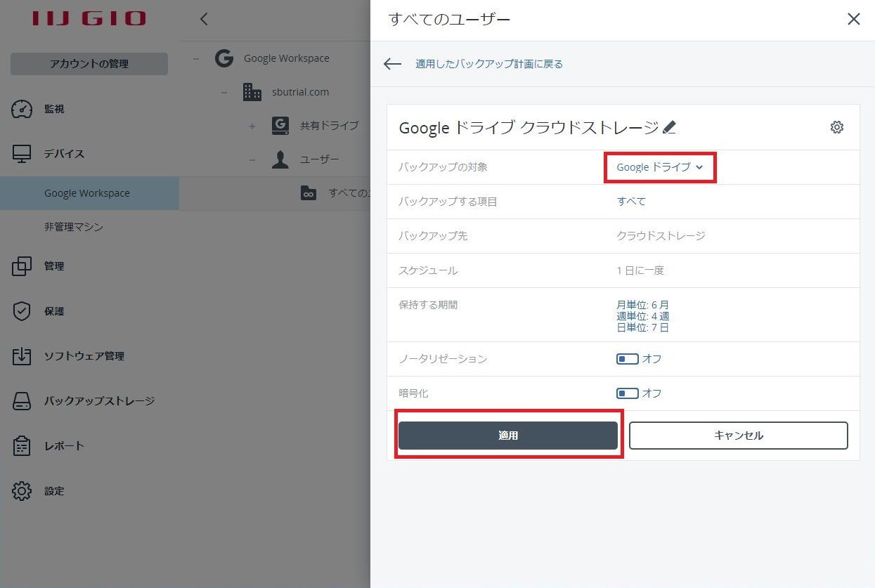Go back using the left arrow icon
Viewport: 875px width, 588px height.
pos(392,64)
